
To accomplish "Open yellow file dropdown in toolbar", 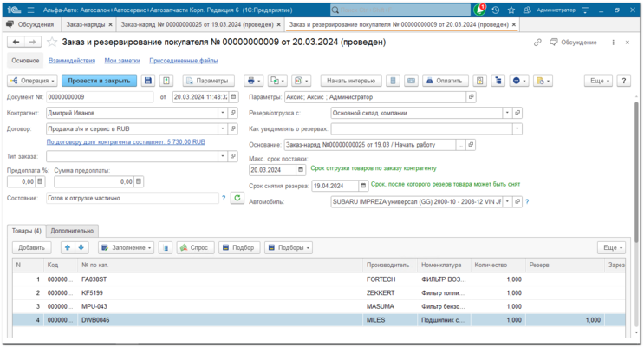I will click(x=543, y=81).
